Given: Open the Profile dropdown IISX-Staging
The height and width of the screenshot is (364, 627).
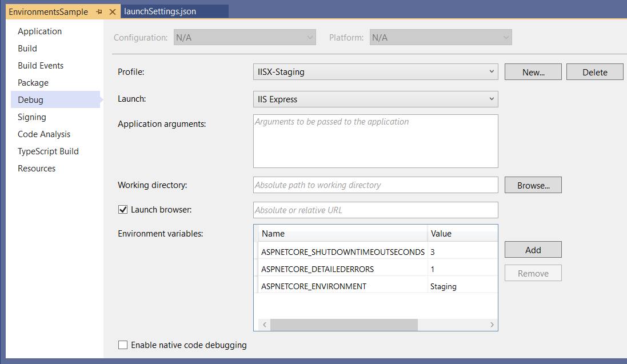Looking at the screenshot, I should (376, 72).
